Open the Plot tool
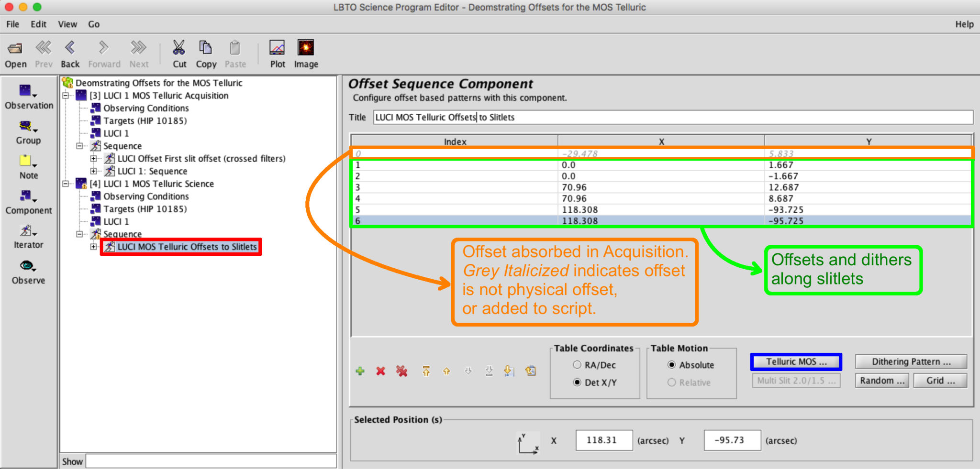 [278, 54]
